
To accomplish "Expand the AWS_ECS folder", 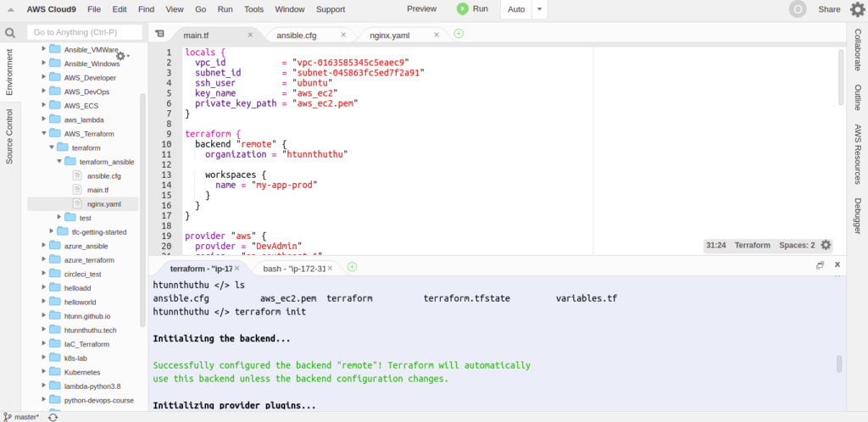I will [44, 105].
